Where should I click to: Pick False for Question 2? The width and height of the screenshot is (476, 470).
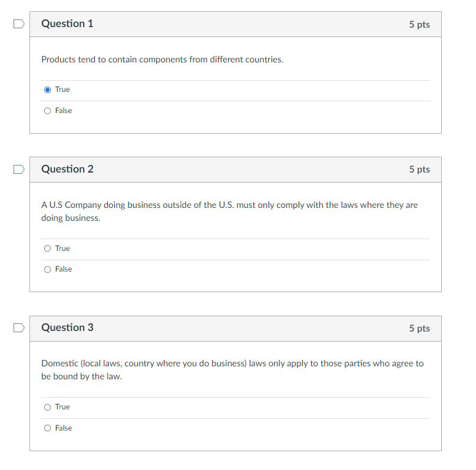(x=48, y=269)
